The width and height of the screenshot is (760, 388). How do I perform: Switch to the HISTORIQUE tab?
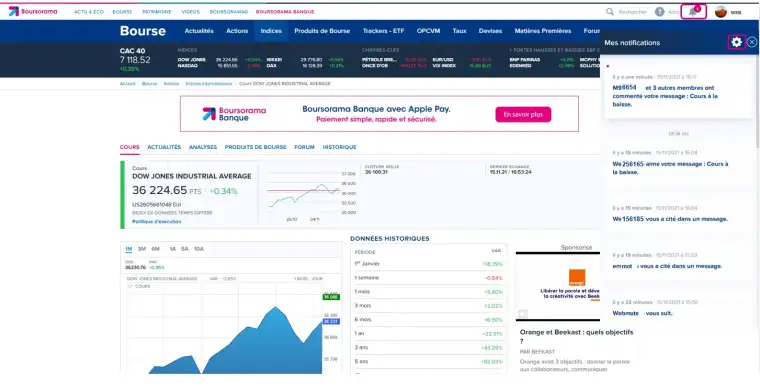click(x=339, y=147)
